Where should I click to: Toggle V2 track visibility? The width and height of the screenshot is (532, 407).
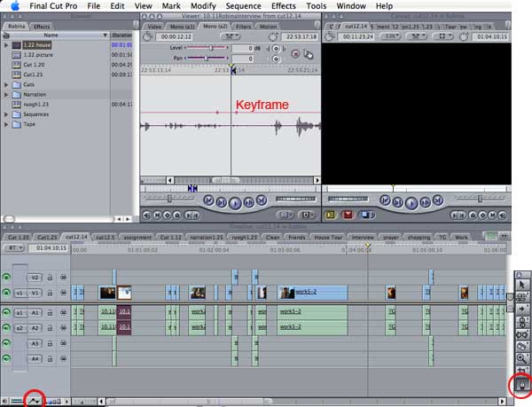[6, 278]
